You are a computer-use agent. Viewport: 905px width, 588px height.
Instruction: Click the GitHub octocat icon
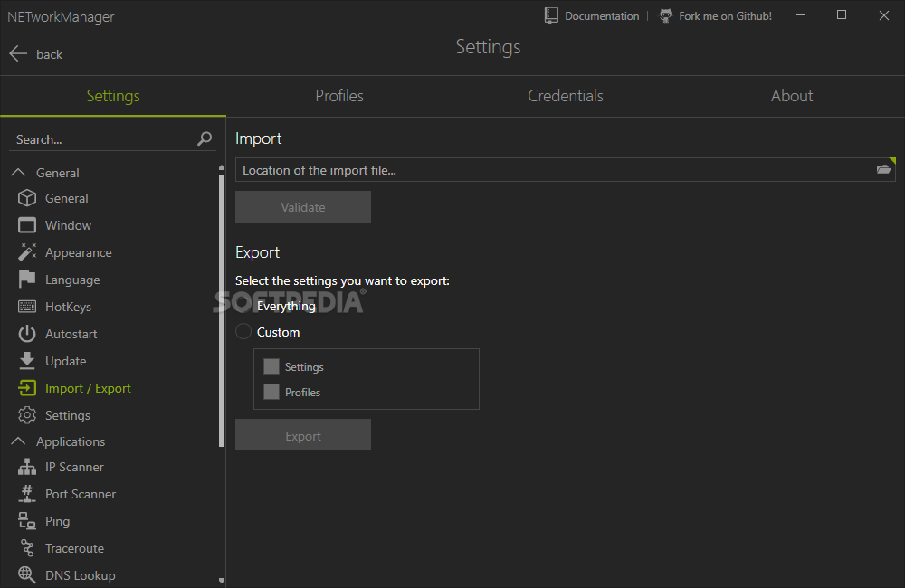coord(665,15)
